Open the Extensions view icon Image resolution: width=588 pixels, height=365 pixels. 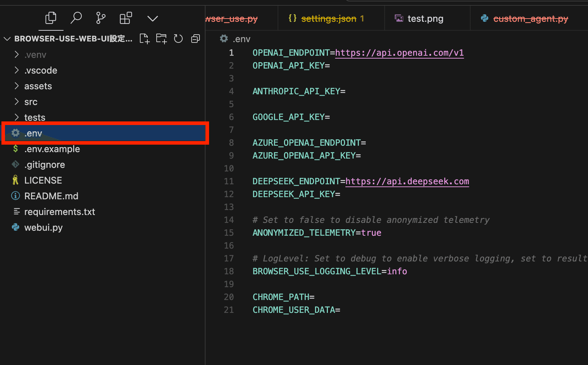(x=126, y=18)
